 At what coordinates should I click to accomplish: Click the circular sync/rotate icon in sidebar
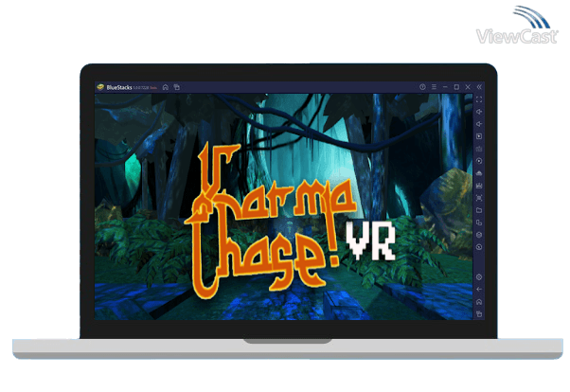(x=479, y=161)
